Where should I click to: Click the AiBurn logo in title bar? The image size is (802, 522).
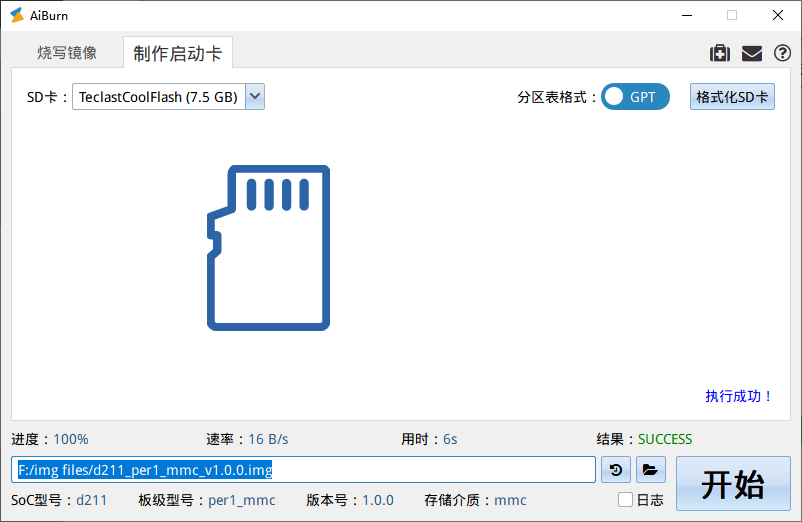pyautogui.click(x=16, y=15)
